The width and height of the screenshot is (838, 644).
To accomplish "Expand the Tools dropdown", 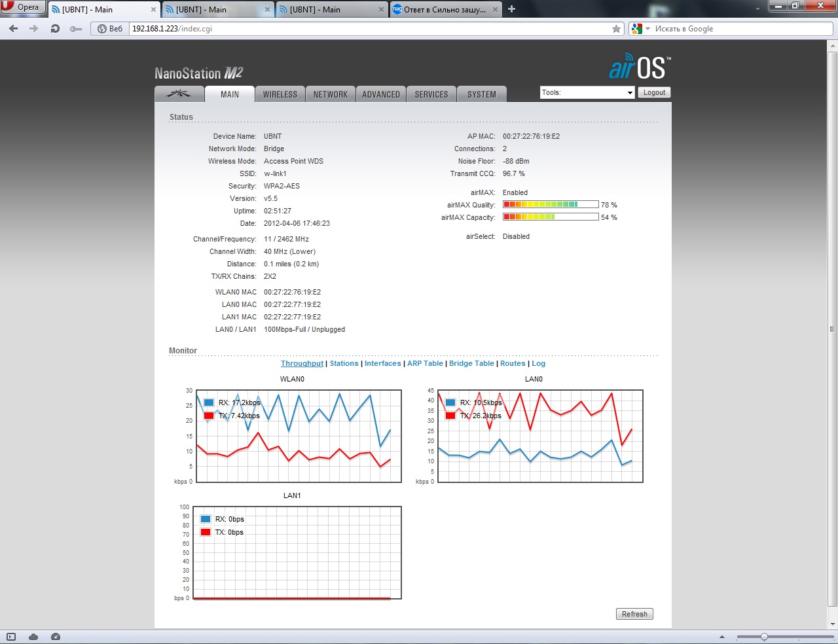I will [x=588, y=92].
